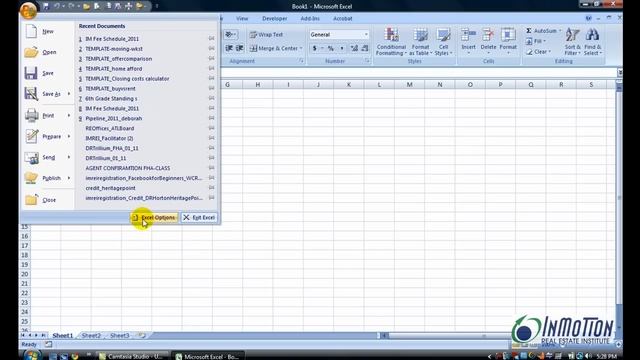Viewport: 640px width, 360px height.
Task: Click the Exit Excel button
Action: pos(199,218)
